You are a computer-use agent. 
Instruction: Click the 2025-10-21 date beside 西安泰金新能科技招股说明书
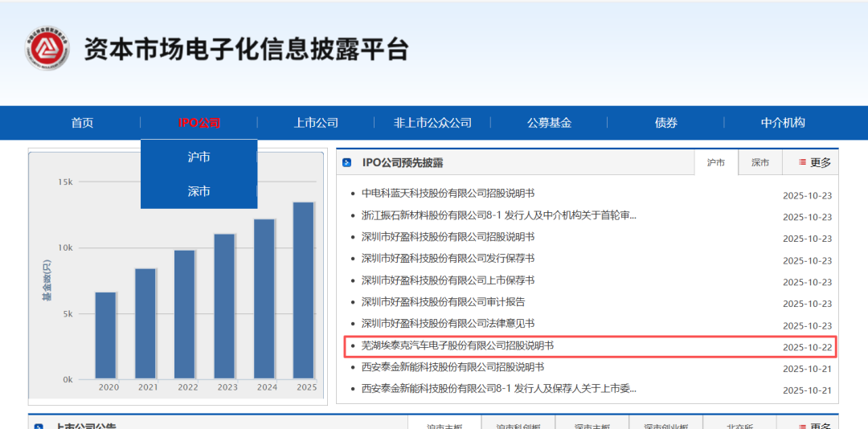click(x=807, y=370)
